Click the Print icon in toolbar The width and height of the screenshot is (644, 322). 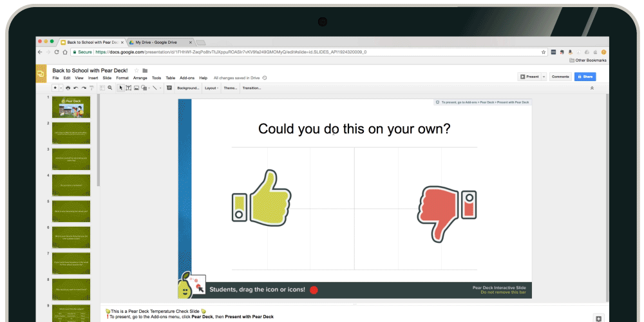(68, 88)
